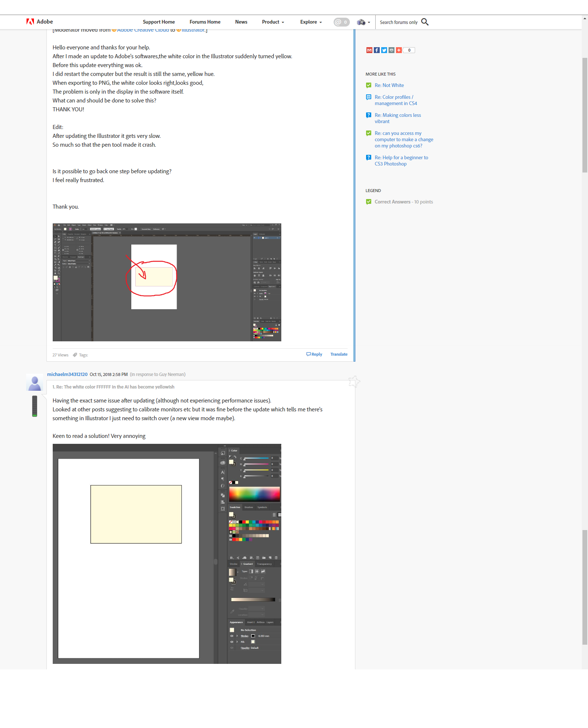The image size is (588, 728).
Task: Click the star icon on michaelm34312120's reply
Action: (354, 382)
